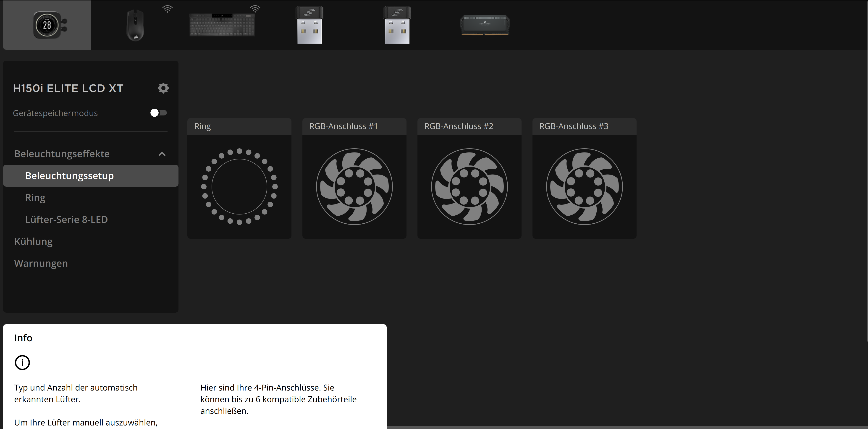Open Lüfter-Serie 8-LED entry
The image size is (868, 429).
[66, 219]
